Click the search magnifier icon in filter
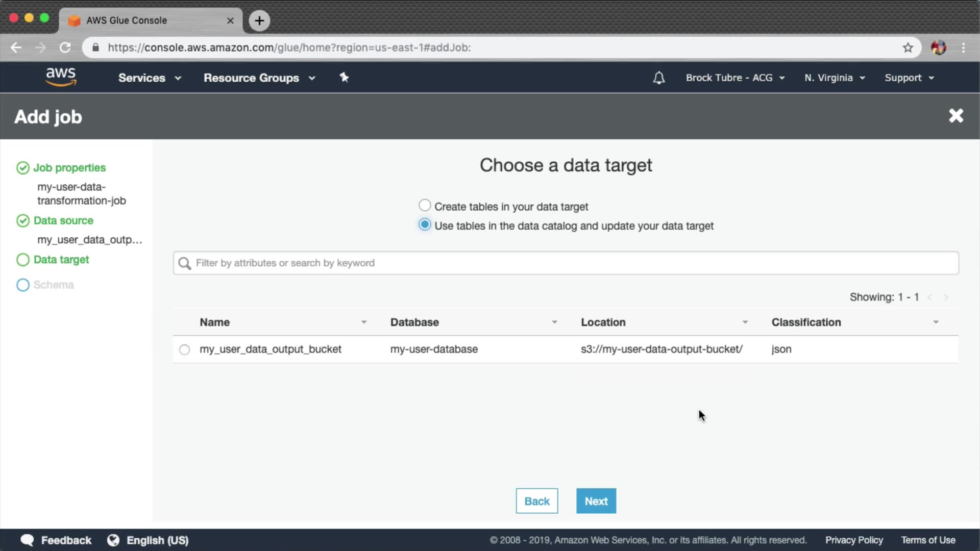 click(185, 263)
